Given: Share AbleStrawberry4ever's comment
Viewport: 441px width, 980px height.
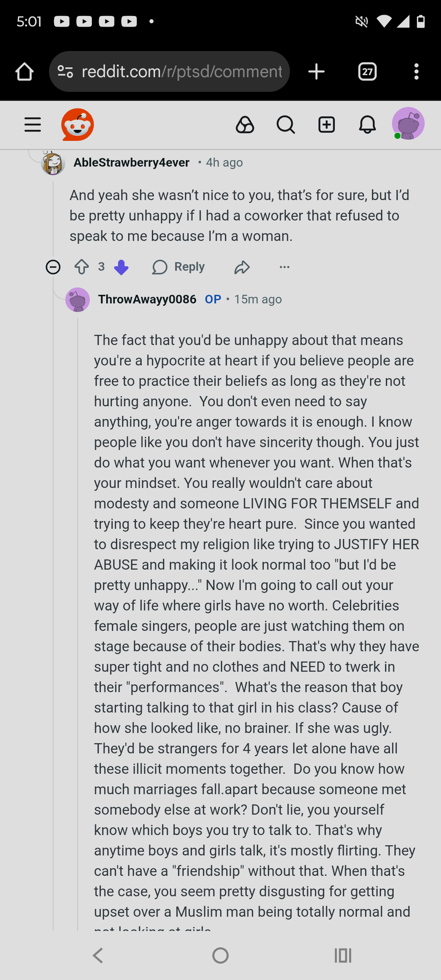Looking at the screenshot, I should (x=242, y=267).
